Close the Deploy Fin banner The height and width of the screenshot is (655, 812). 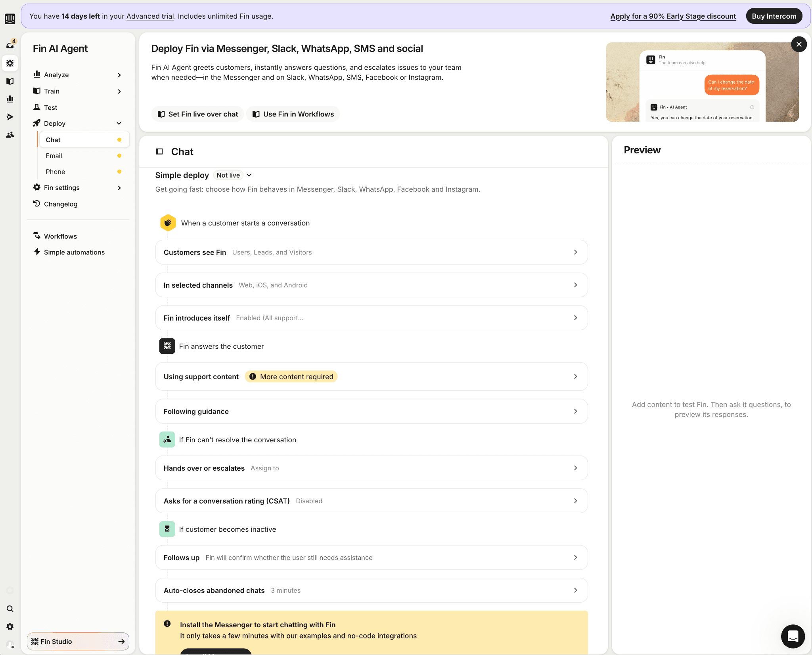click(799, 44)
